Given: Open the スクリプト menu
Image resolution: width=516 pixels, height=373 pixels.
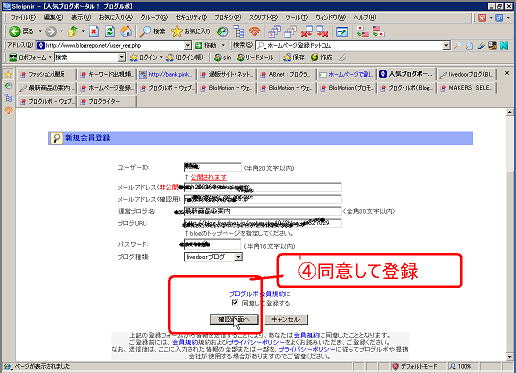Looking at the screenshot, I should point(263,17).
